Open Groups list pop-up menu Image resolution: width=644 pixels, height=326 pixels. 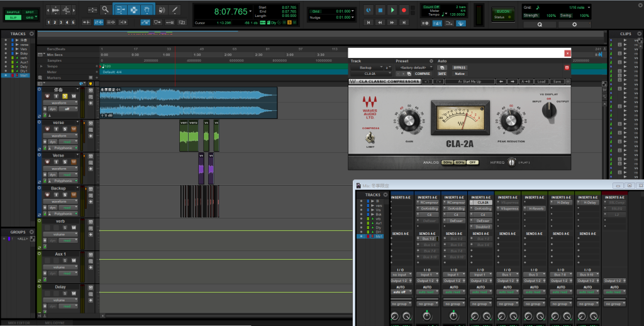point(31,232)
